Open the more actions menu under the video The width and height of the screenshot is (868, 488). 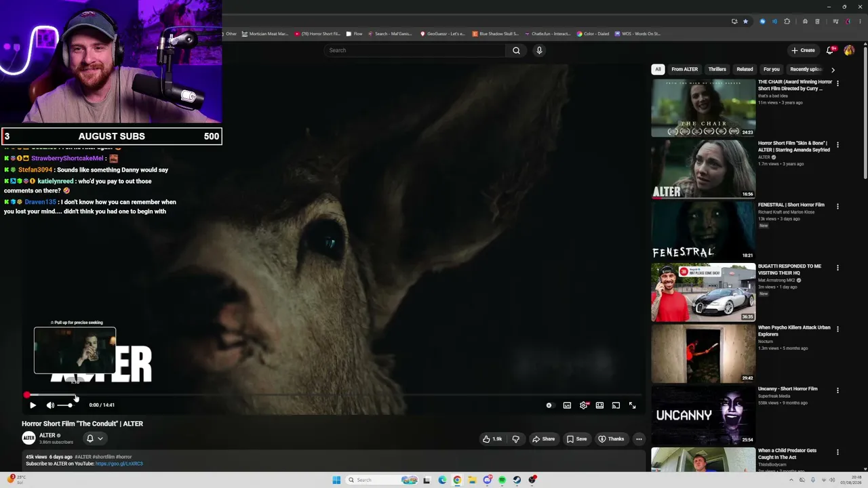click(x=639, y=439)
